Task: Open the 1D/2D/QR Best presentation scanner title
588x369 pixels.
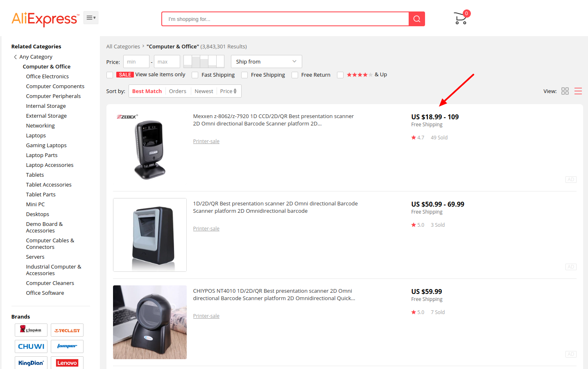Action: [276, 207]
